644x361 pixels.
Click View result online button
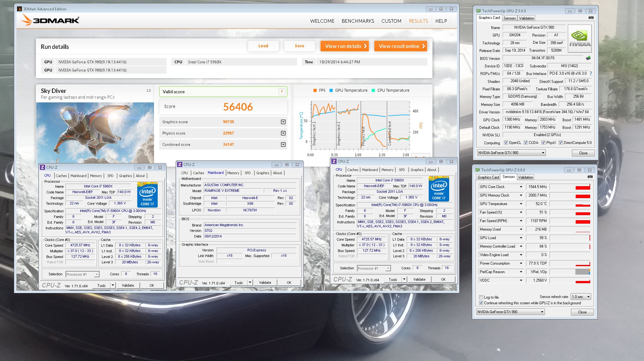(x=401, y=46)
